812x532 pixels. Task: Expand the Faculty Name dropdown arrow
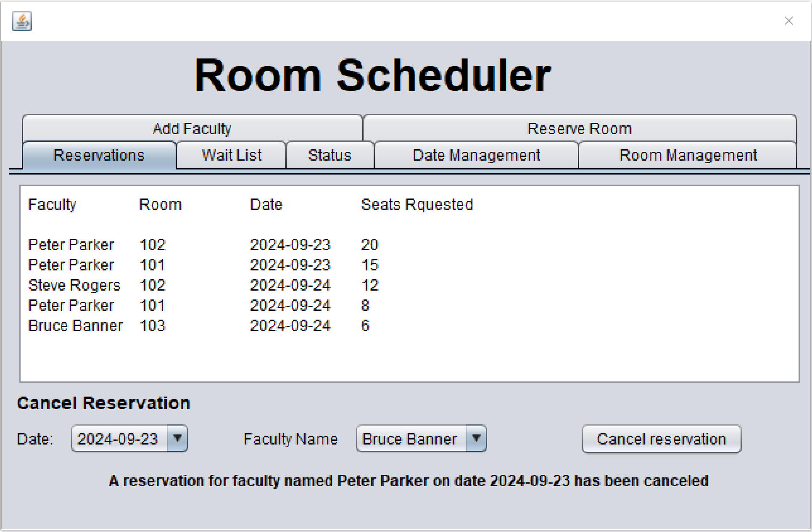[476, 439]
